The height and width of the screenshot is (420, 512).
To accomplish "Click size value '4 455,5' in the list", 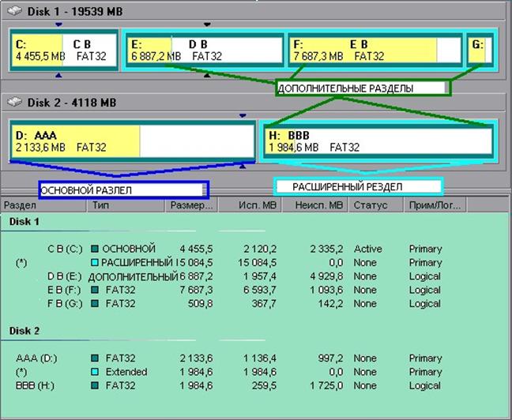I will click(x=196, y=249).
